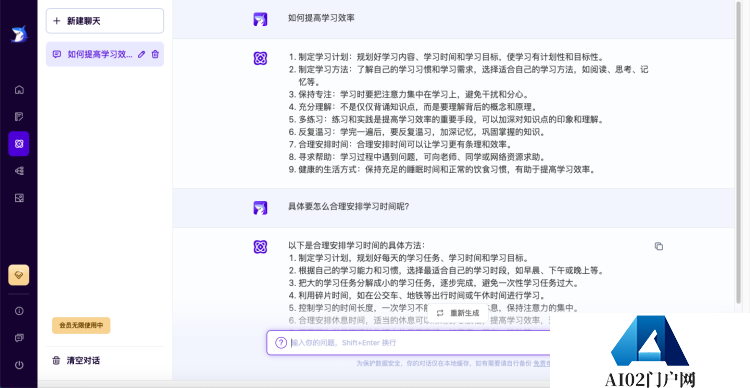Viewport: 750px width, 388px height.
Task: Open the info circle sidebar icon
Action: (x=19, y=311)
